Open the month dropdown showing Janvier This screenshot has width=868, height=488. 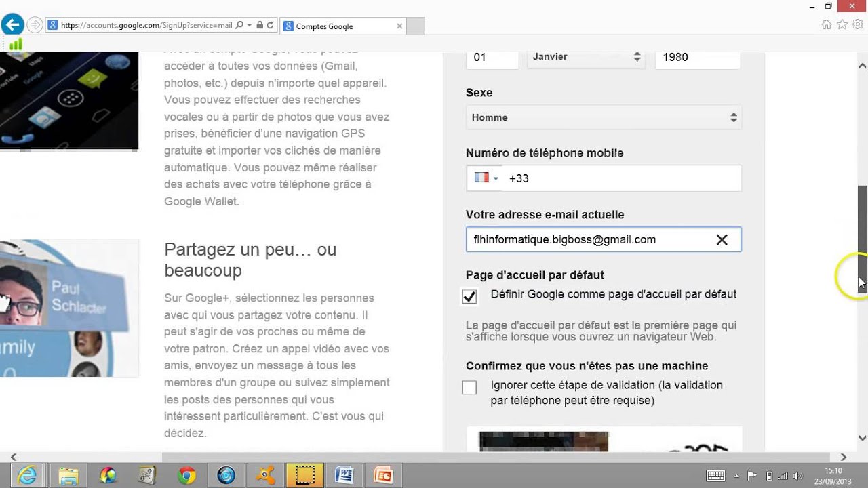pos(586,58)
